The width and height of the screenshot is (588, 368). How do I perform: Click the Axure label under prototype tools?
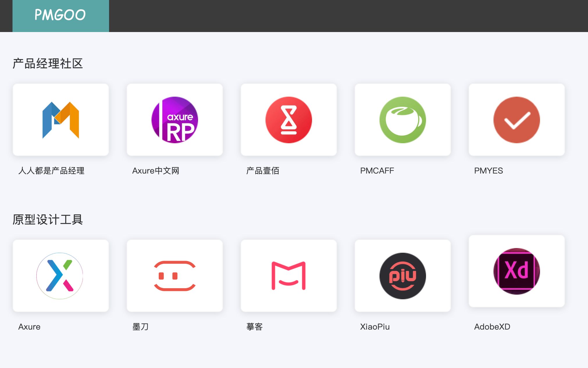29,327
